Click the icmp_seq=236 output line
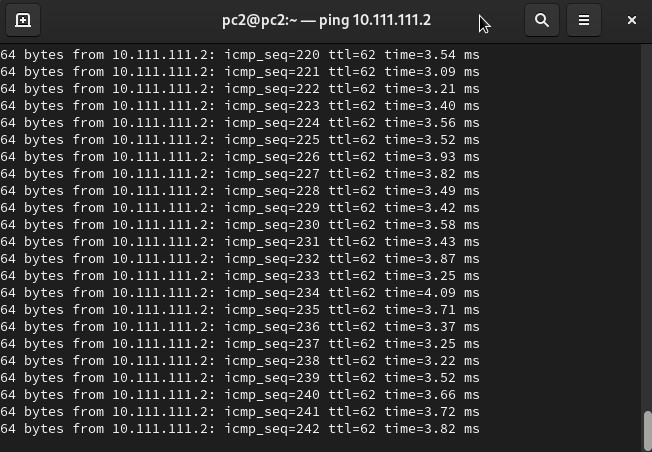This screenshot has height=452, width=652. coord(240,326)
